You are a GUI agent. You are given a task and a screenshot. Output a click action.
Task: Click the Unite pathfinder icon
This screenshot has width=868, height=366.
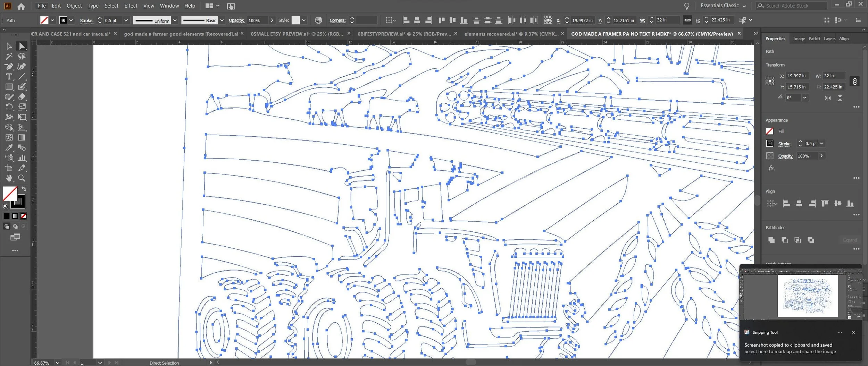(771, 240)
